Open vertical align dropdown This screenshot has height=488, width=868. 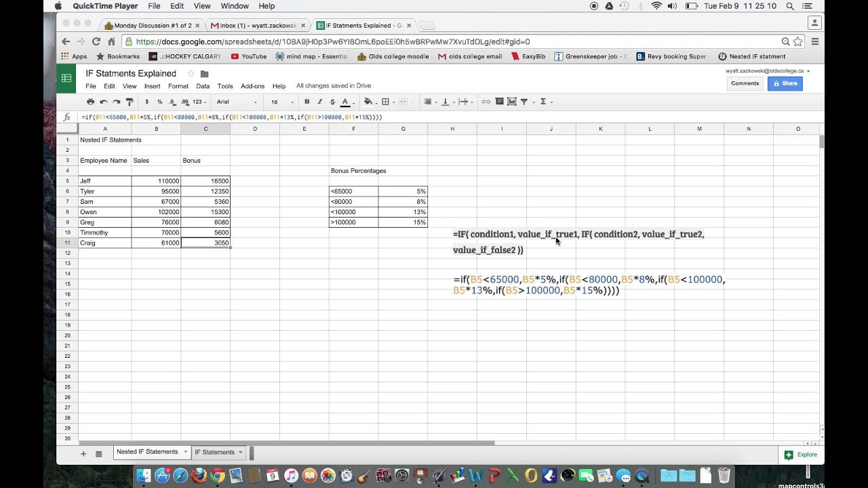coord(447,102)
